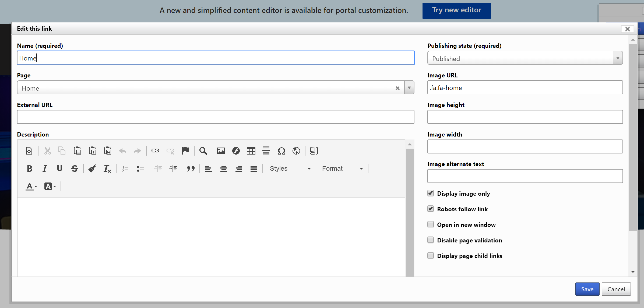Save the link changes

point(587,289)
